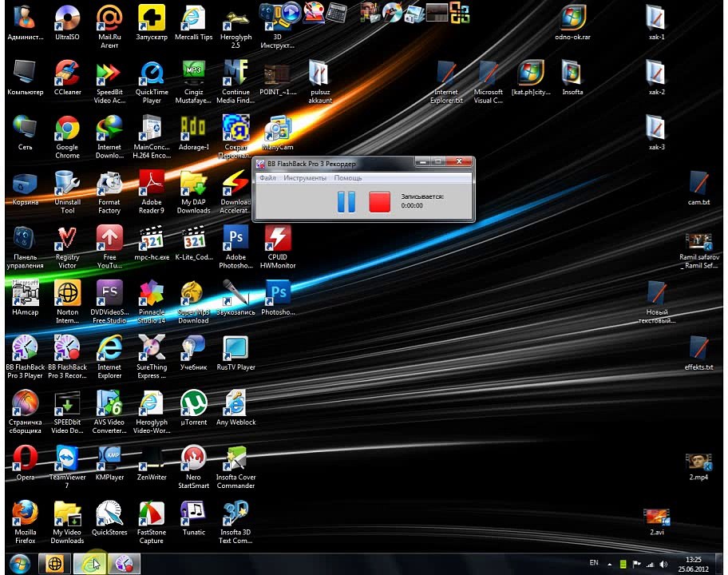728x575 pixels.
Task: Select the Компьютер desktop icon
Action: pyautogui.click(x=25, y=78)
